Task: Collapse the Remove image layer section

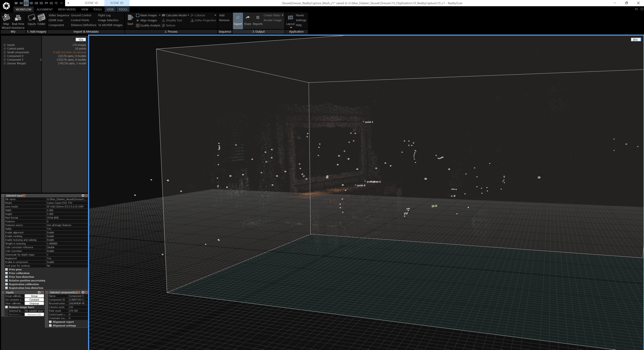Action: 7,307
